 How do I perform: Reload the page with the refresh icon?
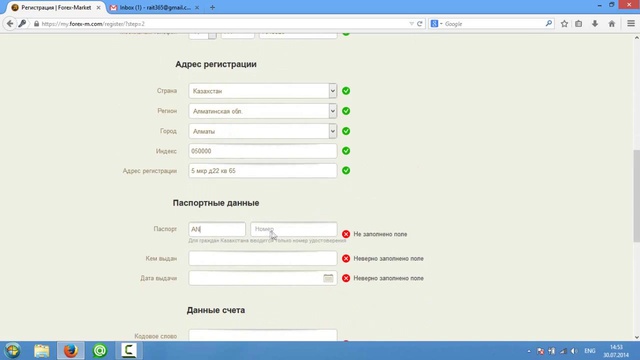(x=420, y=24)
